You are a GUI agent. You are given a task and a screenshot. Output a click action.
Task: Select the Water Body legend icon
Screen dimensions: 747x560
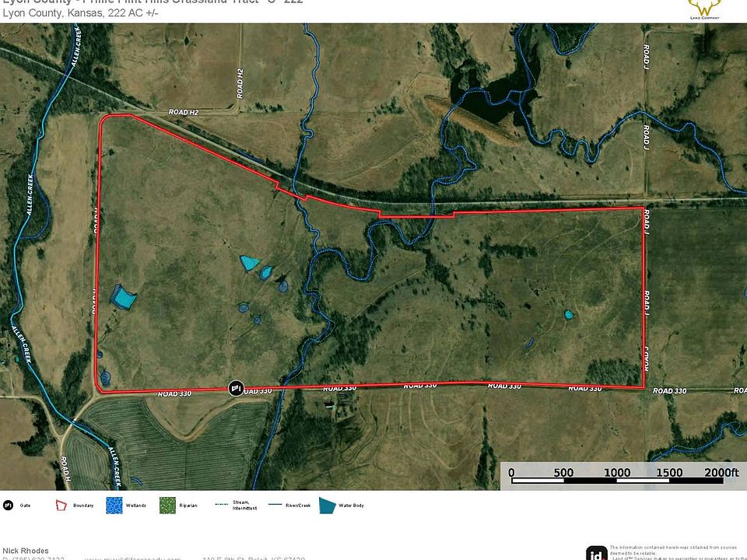327,506
